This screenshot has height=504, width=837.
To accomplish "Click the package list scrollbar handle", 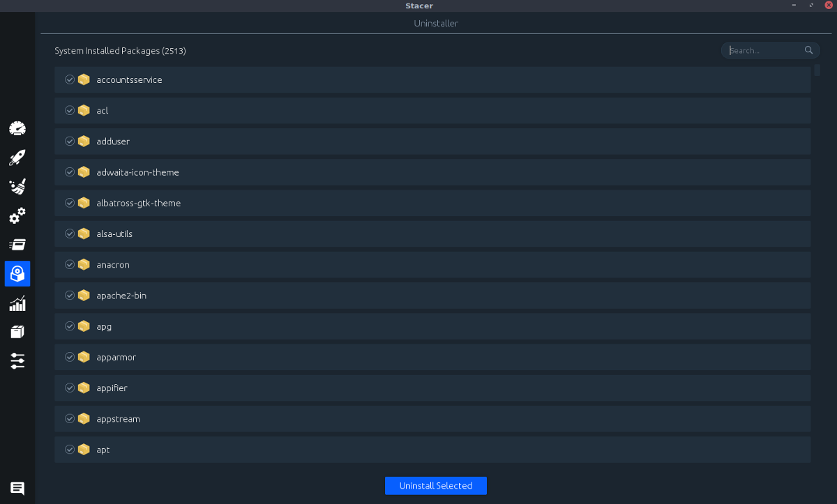I will [817, 70].
